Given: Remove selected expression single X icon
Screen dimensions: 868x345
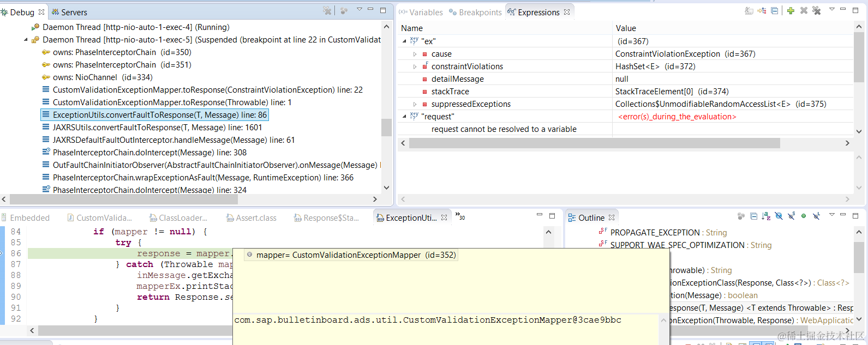Looking at the screenshot, I should click(x=804, y=11).
